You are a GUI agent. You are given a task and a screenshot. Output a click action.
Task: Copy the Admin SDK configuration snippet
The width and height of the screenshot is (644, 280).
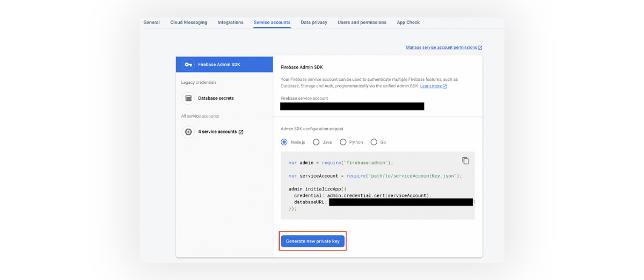click(465, 161)
